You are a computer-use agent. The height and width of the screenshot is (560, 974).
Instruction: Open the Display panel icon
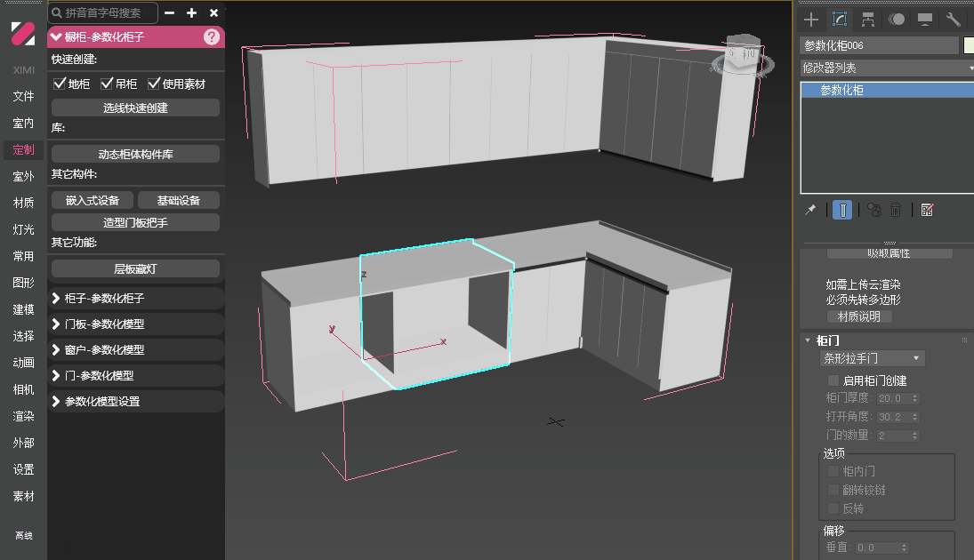(924, 20)
